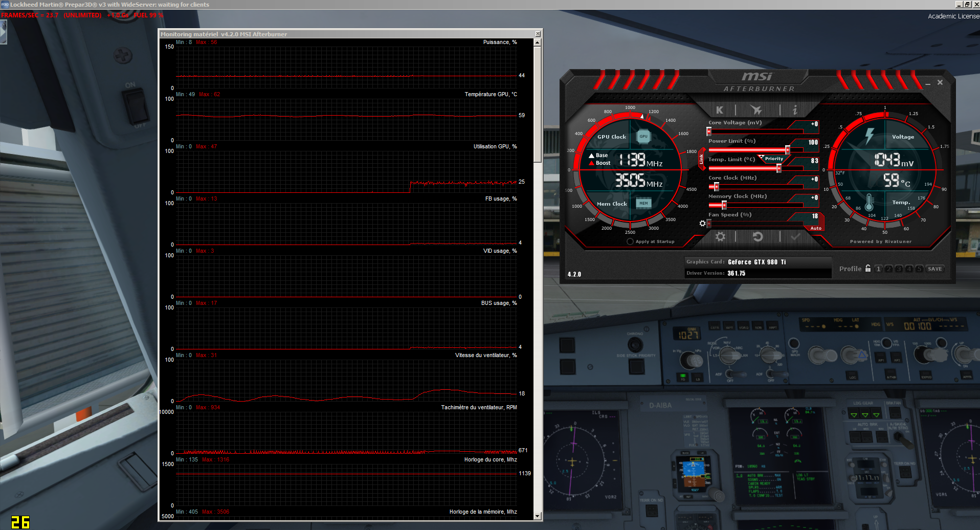Reset settings with the circular arrow icon
This screenshot has width=980, height=530.
tap(758, 236)
